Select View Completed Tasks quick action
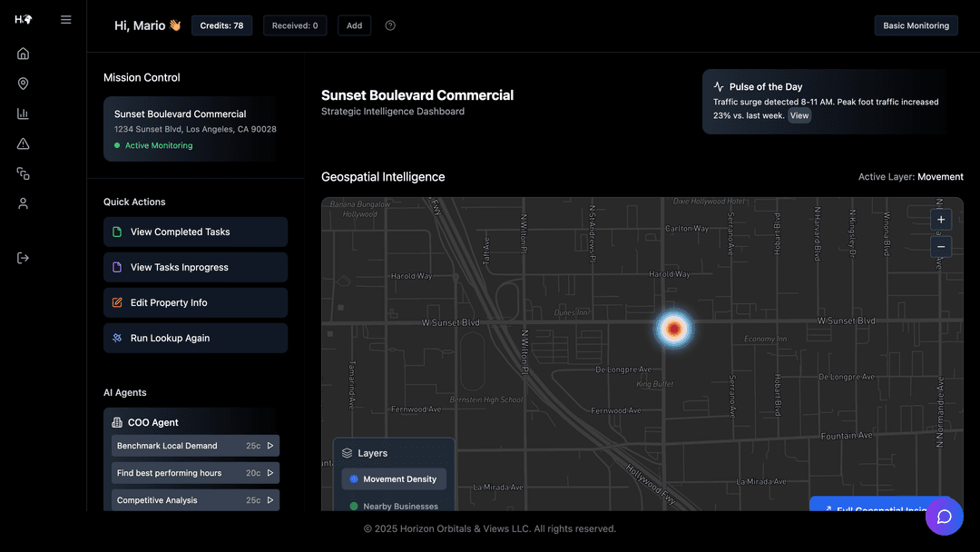 coord(195,232)
